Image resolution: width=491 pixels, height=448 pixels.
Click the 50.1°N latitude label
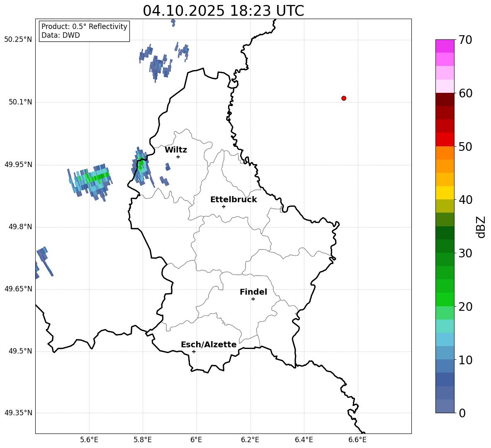point(20,102)
